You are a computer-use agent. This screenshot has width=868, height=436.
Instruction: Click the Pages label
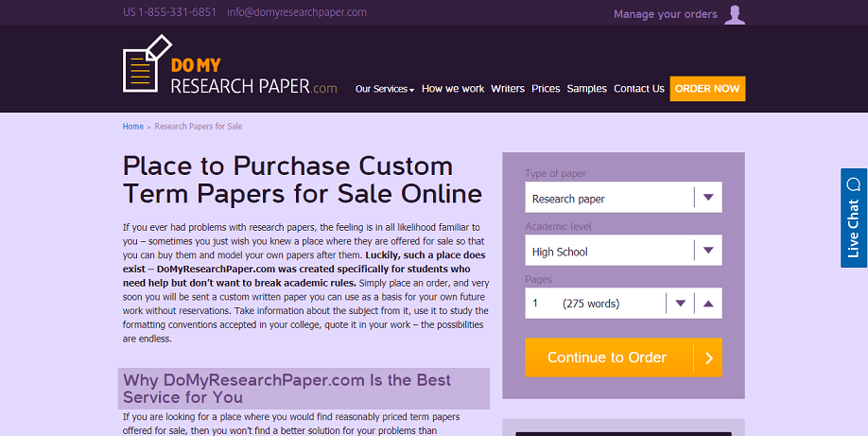tap(538, 279)
